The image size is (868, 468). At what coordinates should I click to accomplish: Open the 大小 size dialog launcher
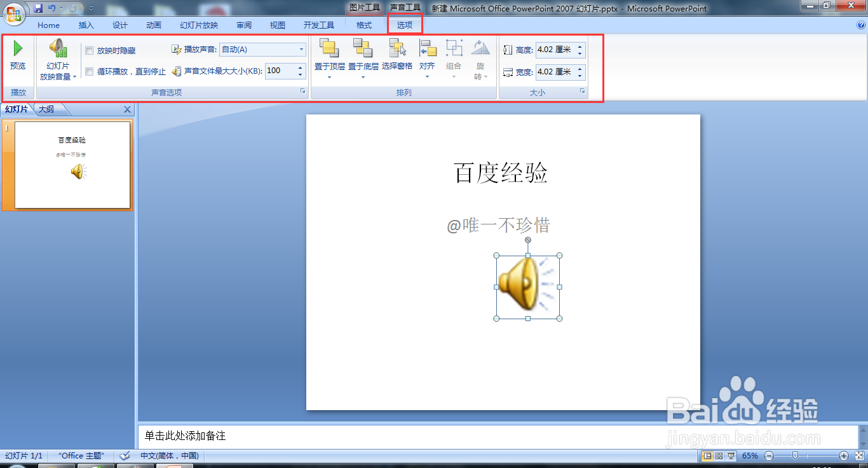[x=582, y=92]
